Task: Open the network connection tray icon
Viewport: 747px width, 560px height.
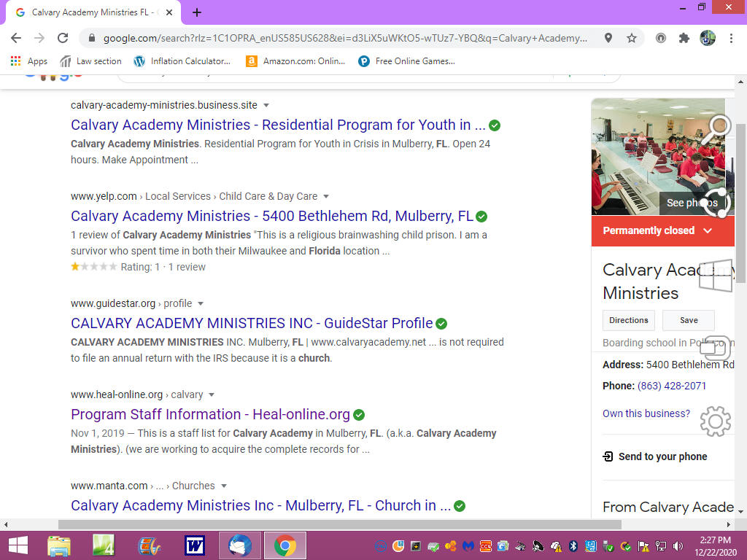Action: point(661,546)
